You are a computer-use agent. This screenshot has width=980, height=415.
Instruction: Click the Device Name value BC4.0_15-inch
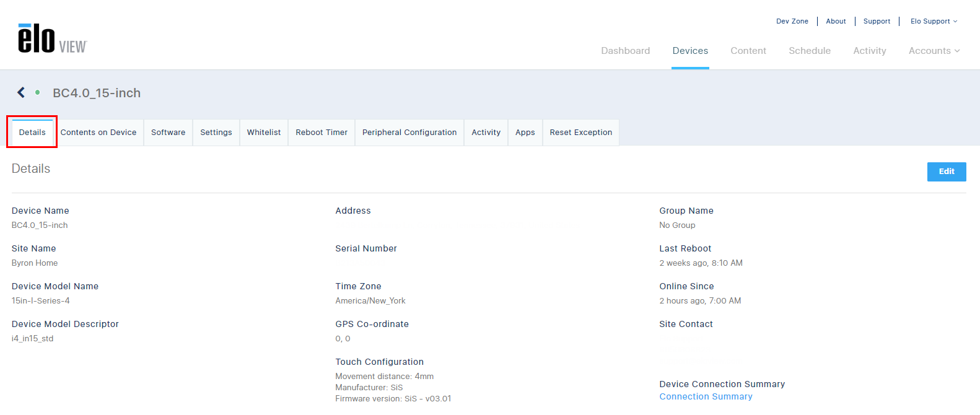[40, 225]
